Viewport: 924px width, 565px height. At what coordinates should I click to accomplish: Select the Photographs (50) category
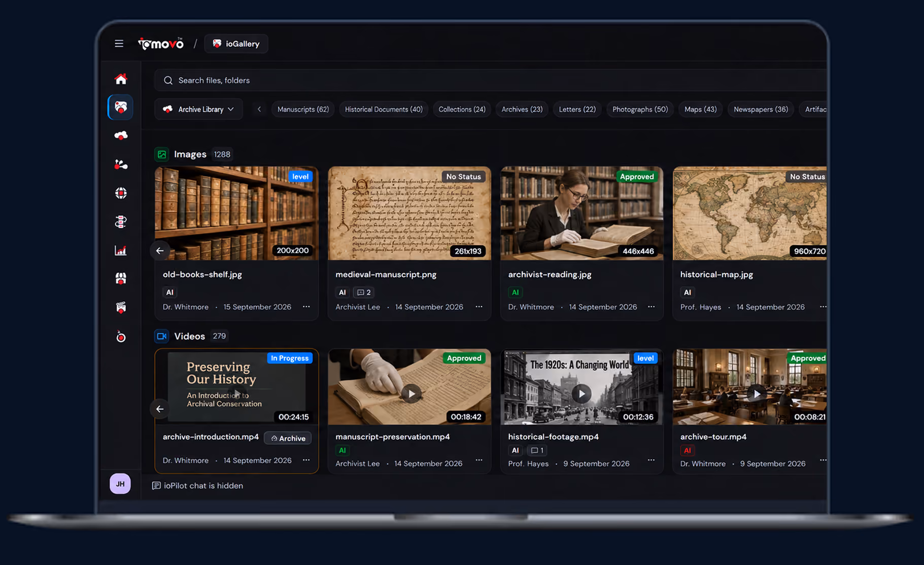click(x=640, y=109)
